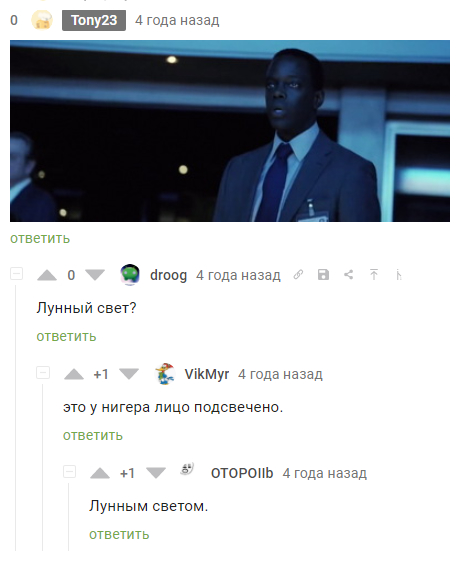Reply to 'Лунным светом.' comment
The image size is (459, 585).
click(119, 534)
